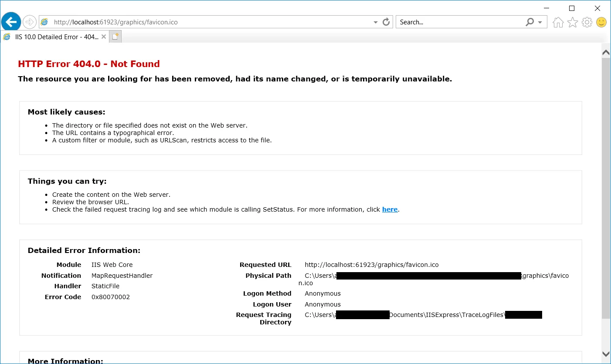This screenshot has width=611, height=364.
Task: Open the address bar autocomplete dropdown arrow
Action: point(376,22)
